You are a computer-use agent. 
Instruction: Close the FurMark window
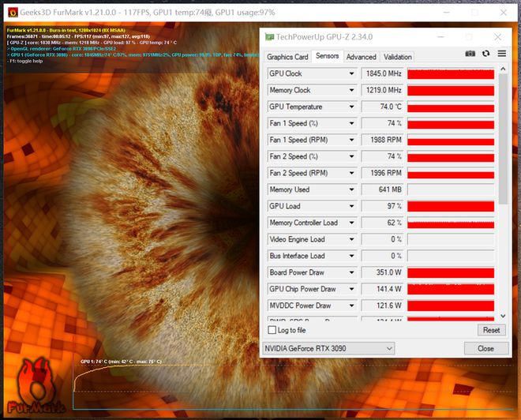click(504, 13)
